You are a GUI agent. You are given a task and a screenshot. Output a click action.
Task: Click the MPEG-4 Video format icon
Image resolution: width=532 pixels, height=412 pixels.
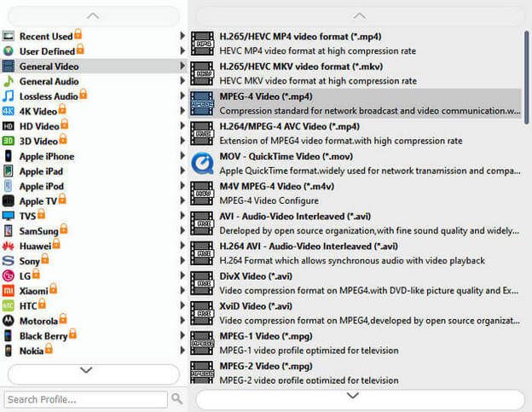point(202,103)
